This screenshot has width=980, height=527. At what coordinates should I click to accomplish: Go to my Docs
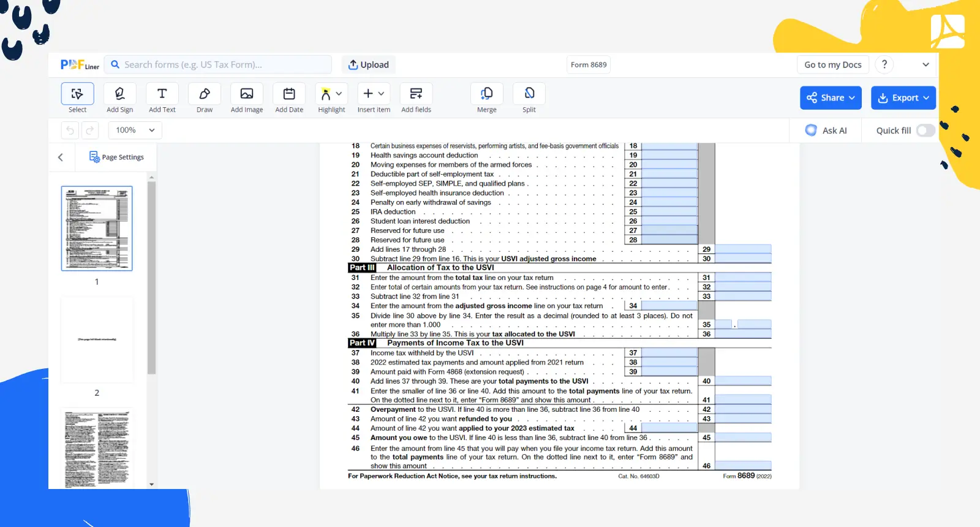click(832, 65)
